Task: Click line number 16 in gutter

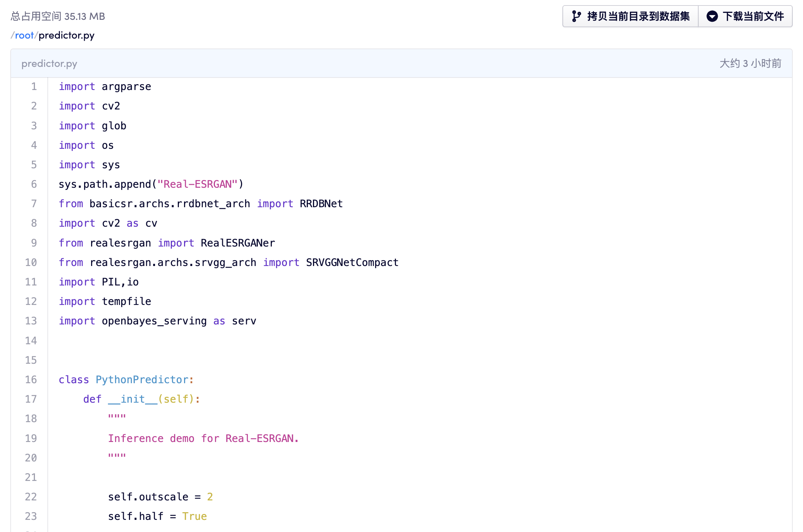Action: click(x=31, y=380)
